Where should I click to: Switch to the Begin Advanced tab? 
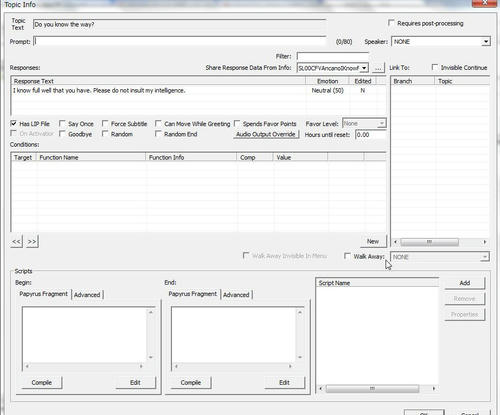click(x=87, y=295)
